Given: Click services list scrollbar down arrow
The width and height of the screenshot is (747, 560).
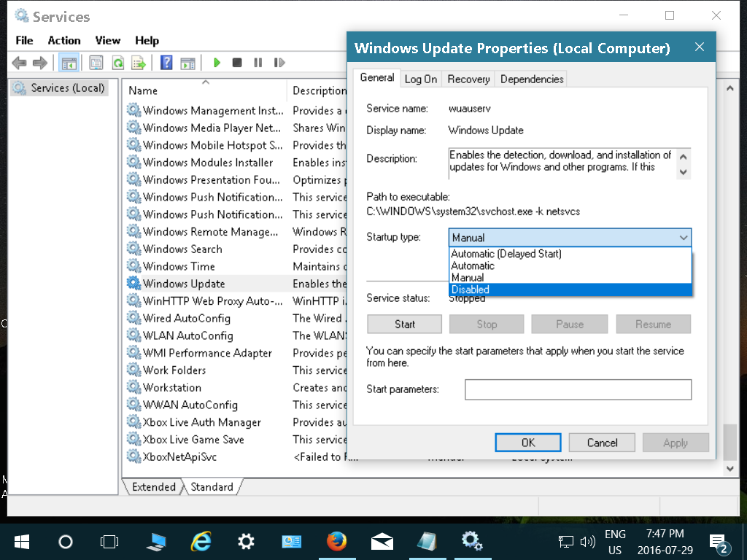Looking at the screenshot, I should tap(729, 469).
